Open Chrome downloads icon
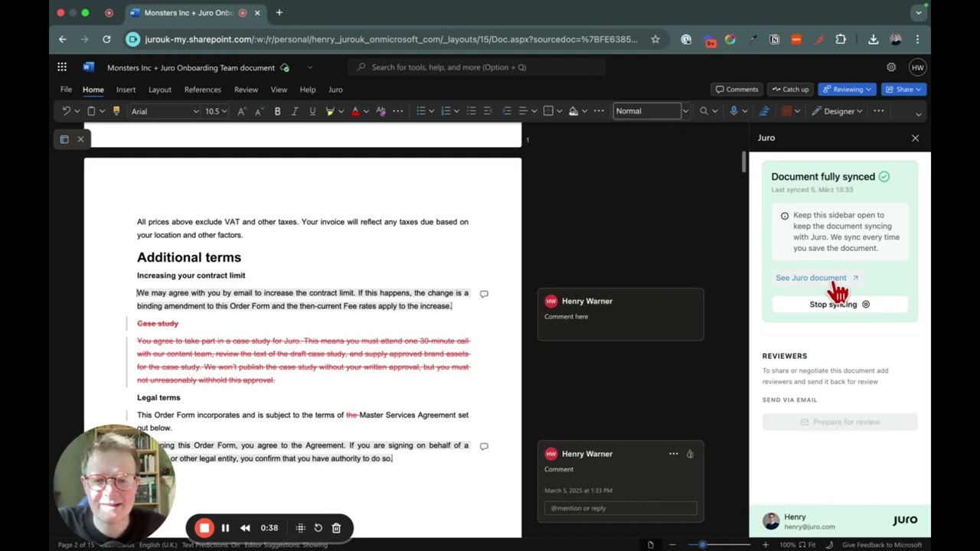 [874, 39]
